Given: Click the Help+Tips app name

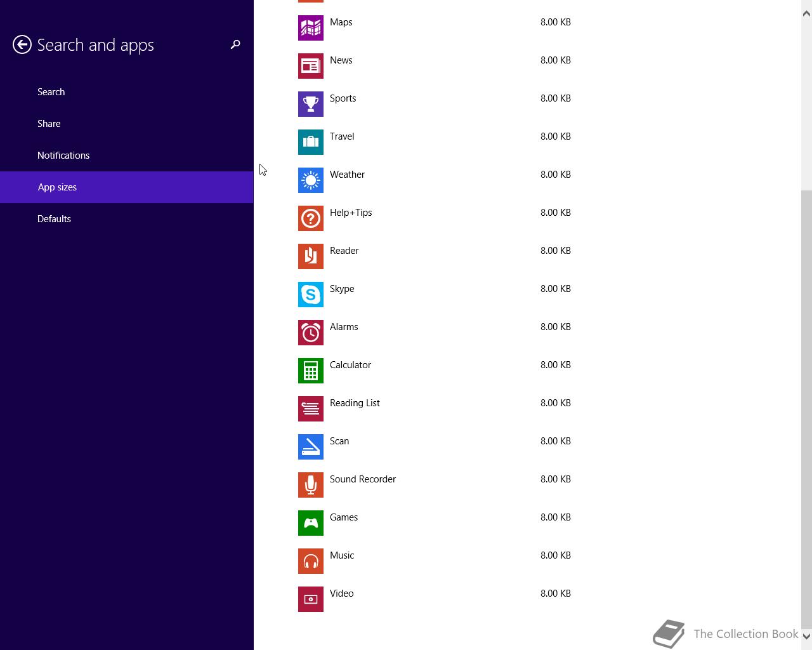Looking at the screenshot, I should click(x=351, y=213).
